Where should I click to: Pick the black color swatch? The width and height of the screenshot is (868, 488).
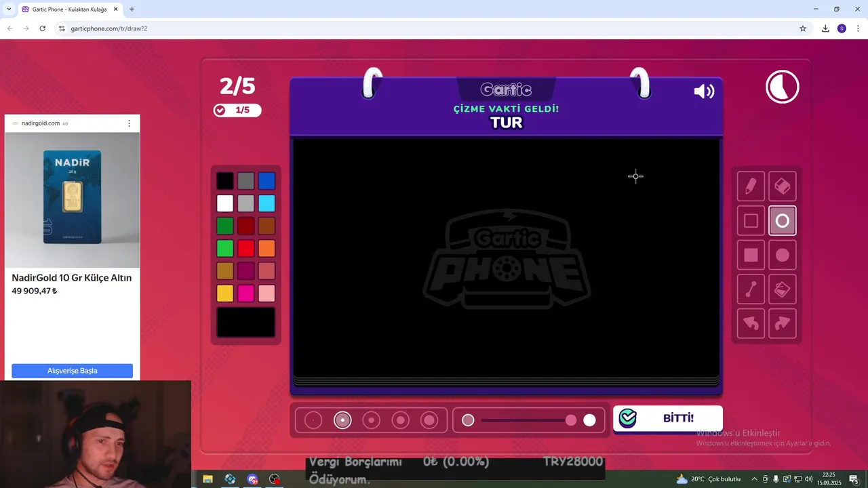[225, 181]
